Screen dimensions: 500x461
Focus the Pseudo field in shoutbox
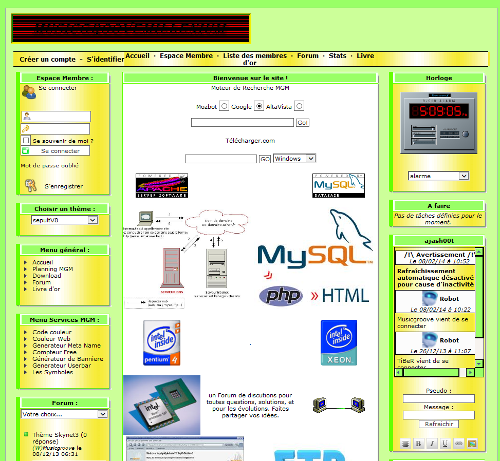click(439, 398)
